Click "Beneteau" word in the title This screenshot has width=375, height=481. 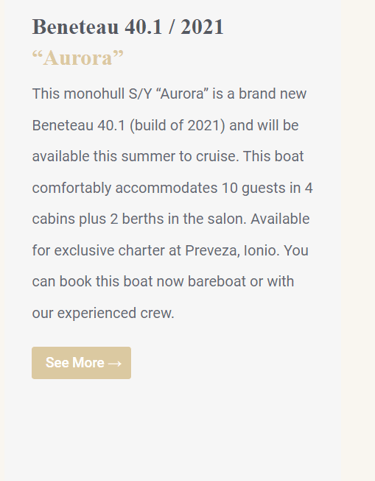point(75,27)
